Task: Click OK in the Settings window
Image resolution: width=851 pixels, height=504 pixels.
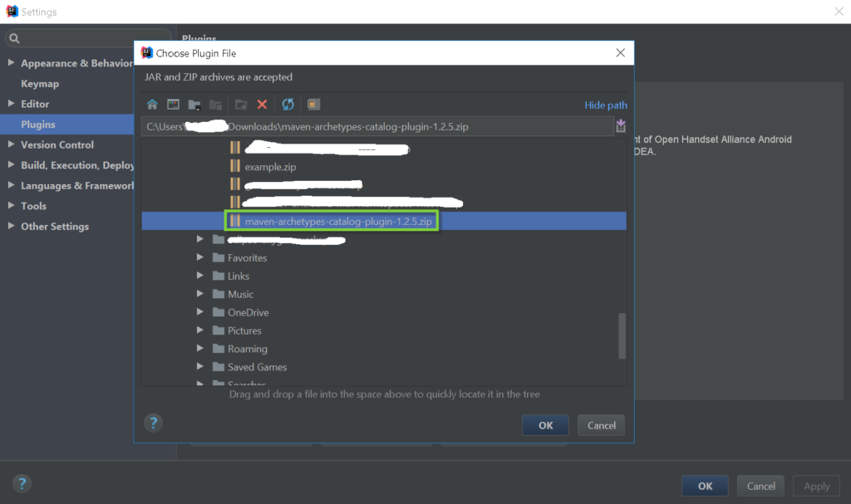Action: [x=705, y=486]
